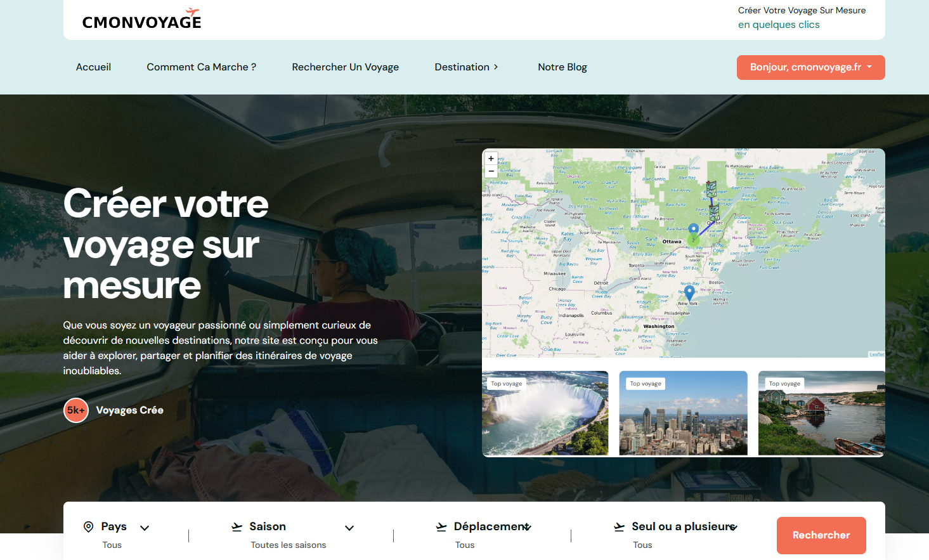Click the blue marker on New York

click(x=689, y=292)
